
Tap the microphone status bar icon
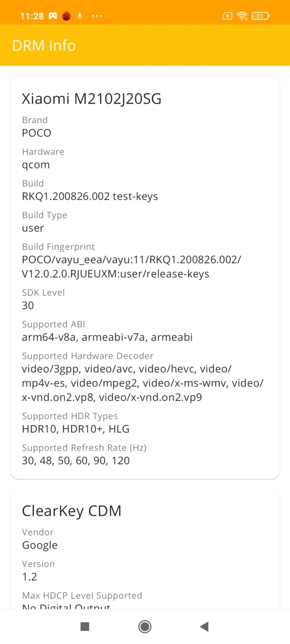coord(80,16)
